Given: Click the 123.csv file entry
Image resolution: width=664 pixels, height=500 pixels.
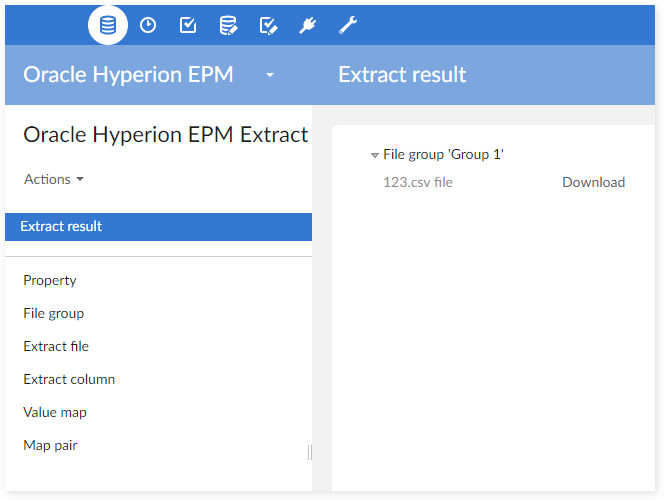Looking at the screenshot, I should [418, 182].
